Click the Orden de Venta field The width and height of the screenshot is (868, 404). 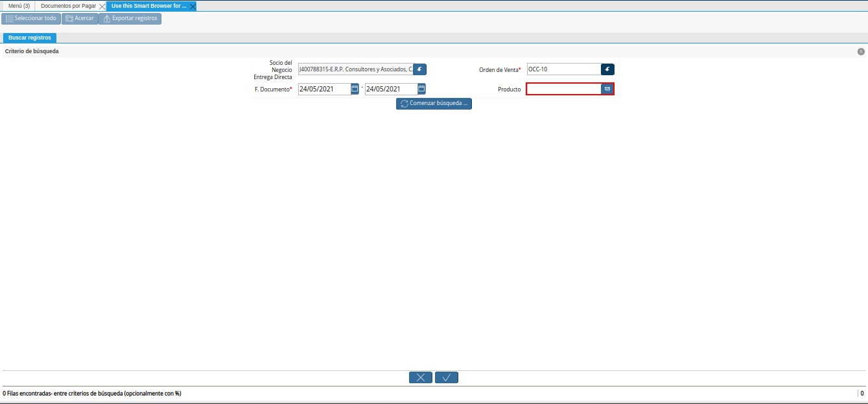(x=564, y=69)
